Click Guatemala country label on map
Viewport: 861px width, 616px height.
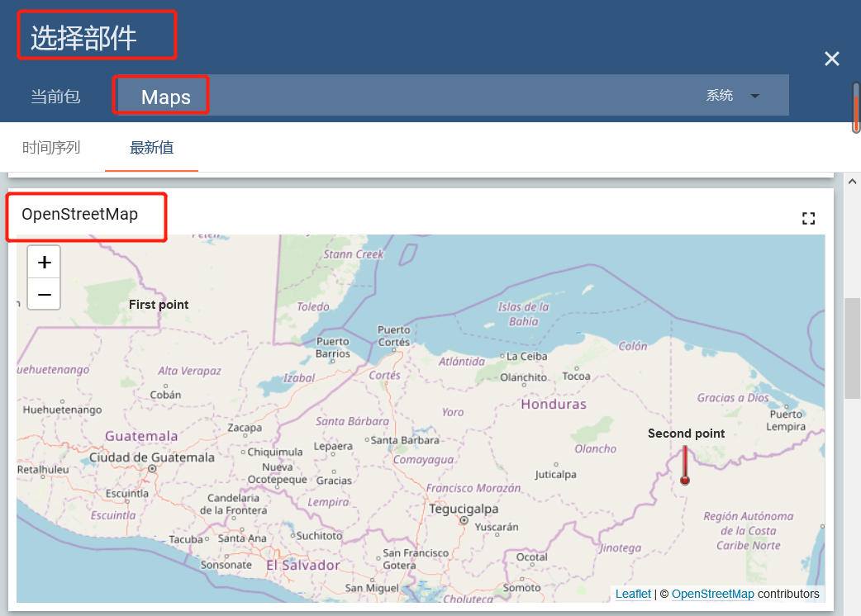pos(141,436)
